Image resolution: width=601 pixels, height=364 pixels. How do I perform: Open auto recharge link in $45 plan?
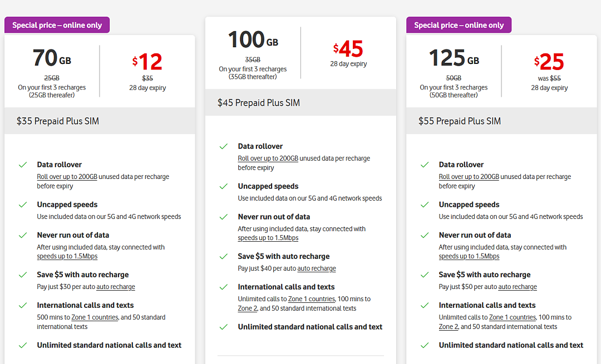pyautogui.click(x=317, y=269)
